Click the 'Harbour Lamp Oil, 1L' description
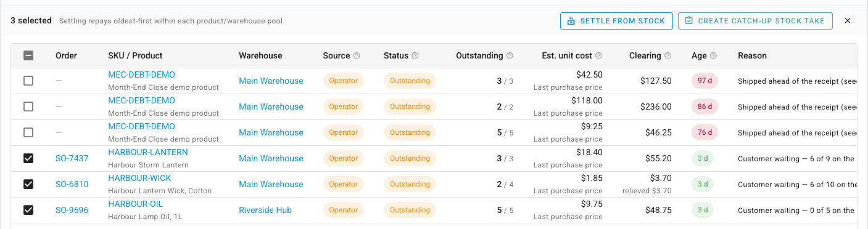 (146, 217)
